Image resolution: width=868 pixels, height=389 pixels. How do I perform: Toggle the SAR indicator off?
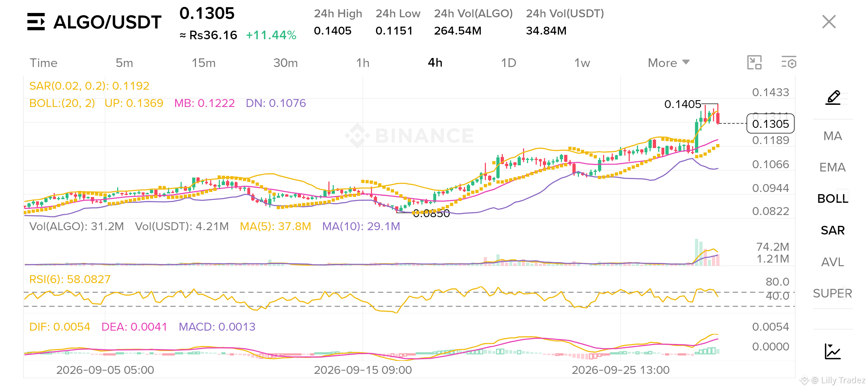pos(833,230)
